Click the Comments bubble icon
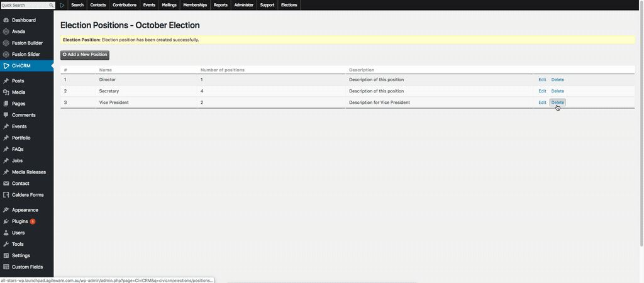644x283 pixels. pyautogui.click(x=6, y=115)
